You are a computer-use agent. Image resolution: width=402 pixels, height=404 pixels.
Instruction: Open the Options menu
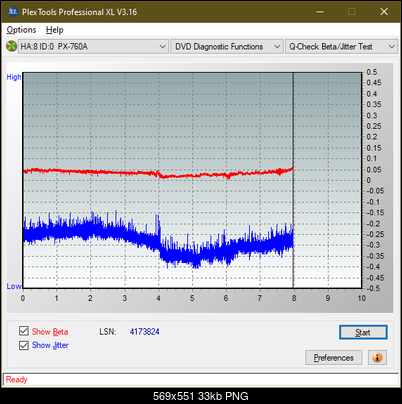[21, 30]
